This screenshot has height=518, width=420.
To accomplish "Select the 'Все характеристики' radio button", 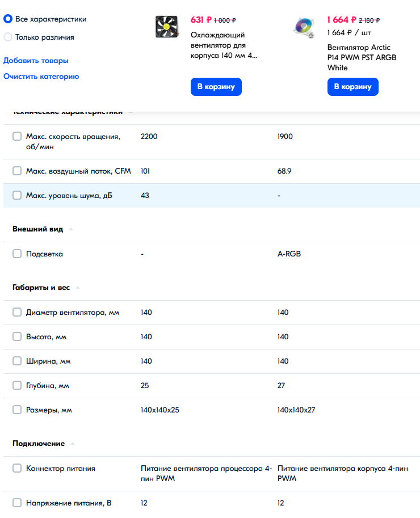I will (x=8, y=19).
